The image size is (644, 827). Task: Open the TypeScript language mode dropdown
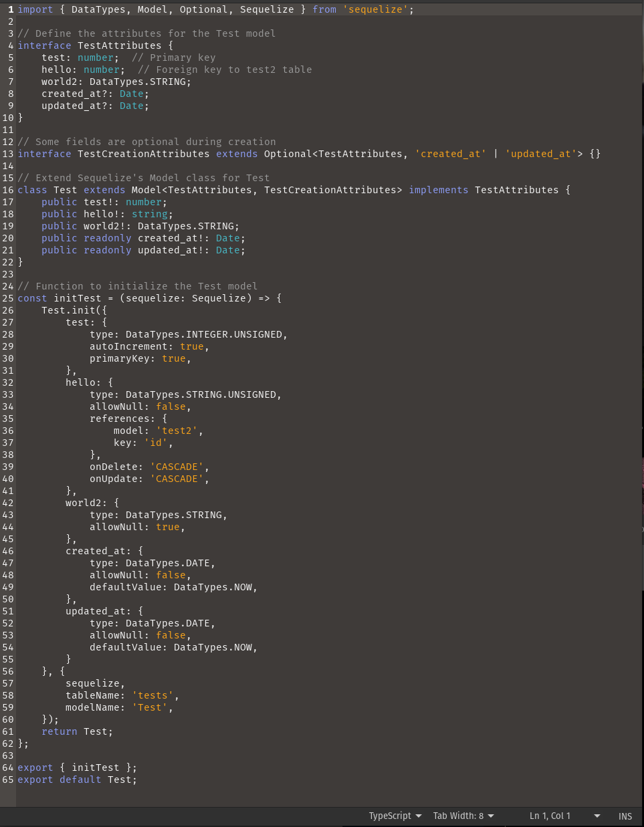(395, 816)
